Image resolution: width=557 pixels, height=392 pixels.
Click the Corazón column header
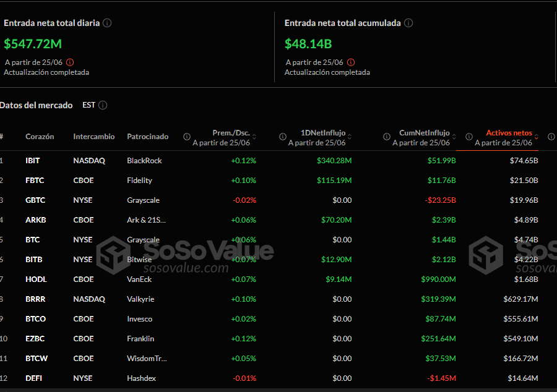coord(40,137)
